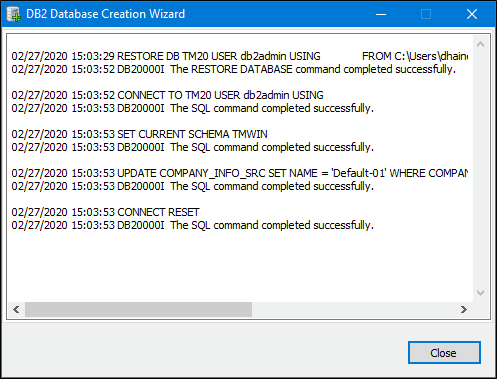497x379 pixels.
Task: Click the horizontal scrollbar left arrow
Action: point(16,310)
